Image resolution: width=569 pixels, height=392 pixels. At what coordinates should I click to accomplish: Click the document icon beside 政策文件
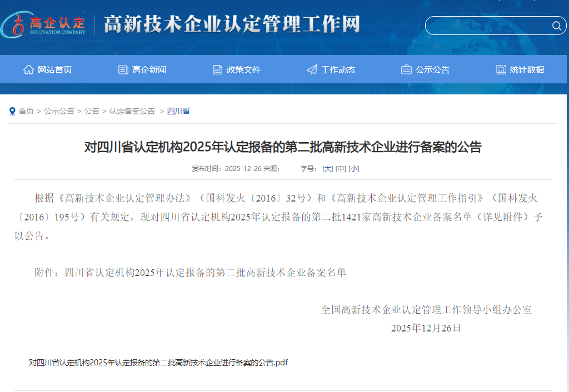click(x=218, y=69)
